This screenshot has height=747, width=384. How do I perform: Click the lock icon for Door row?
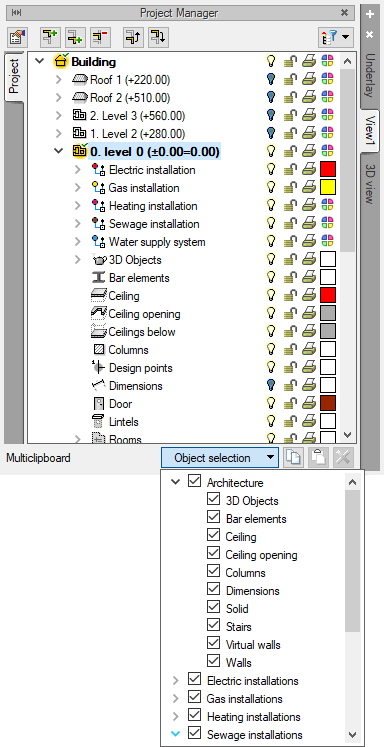pos(290,404)
